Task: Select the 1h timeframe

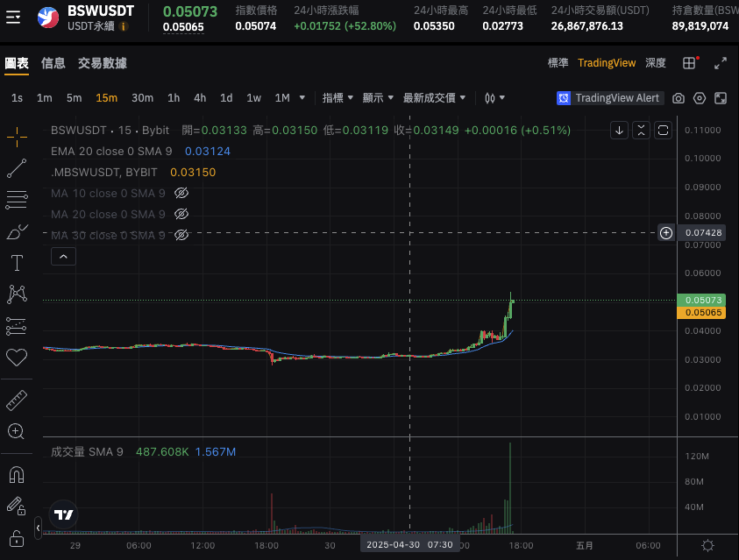Action: pos(174,98)
